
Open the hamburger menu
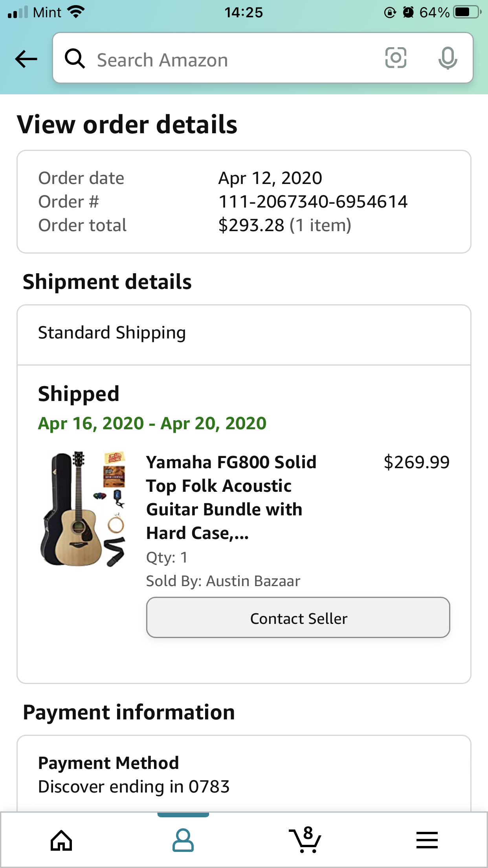[427, 840]
